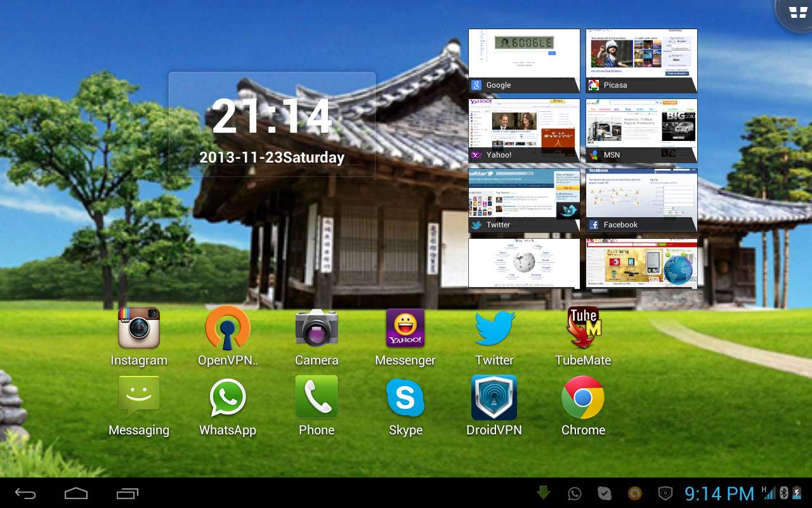Launch the DroidVPN app
The image size is (812, 508).
(494, 398)
